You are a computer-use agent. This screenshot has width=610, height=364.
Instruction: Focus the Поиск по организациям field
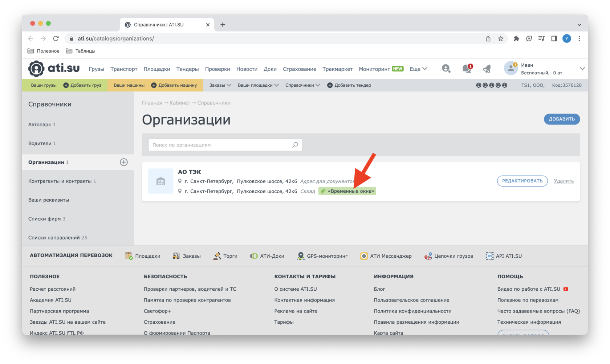click(x=225, y=145)
